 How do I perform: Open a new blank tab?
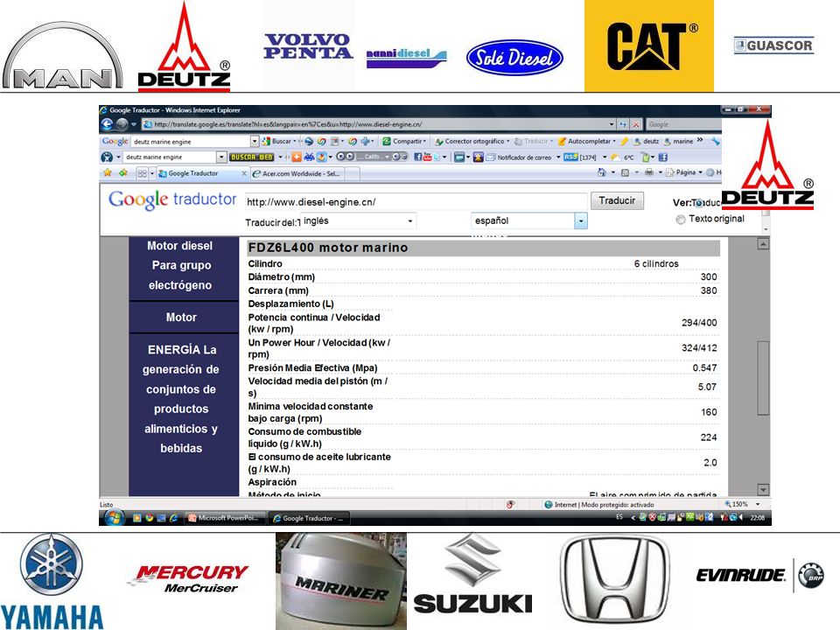point(353,173)
